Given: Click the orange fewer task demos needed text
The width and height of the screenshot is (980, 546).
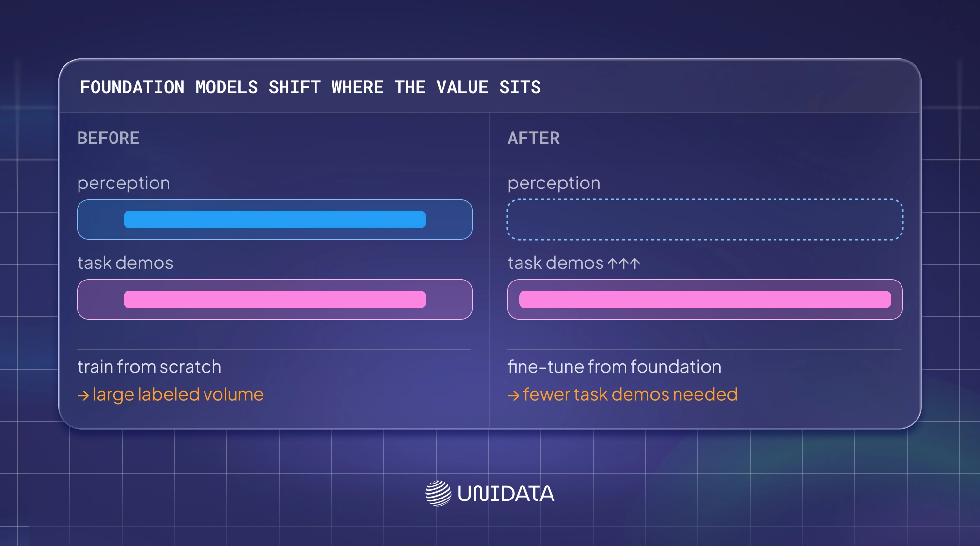Looking at the screenshot, I should (x=630, y=394).
